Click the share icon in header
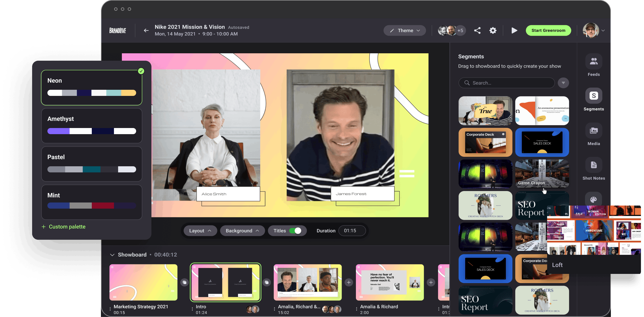Image resolution: width=644 pixels, height=317 pixels. [x=477, y=31]
